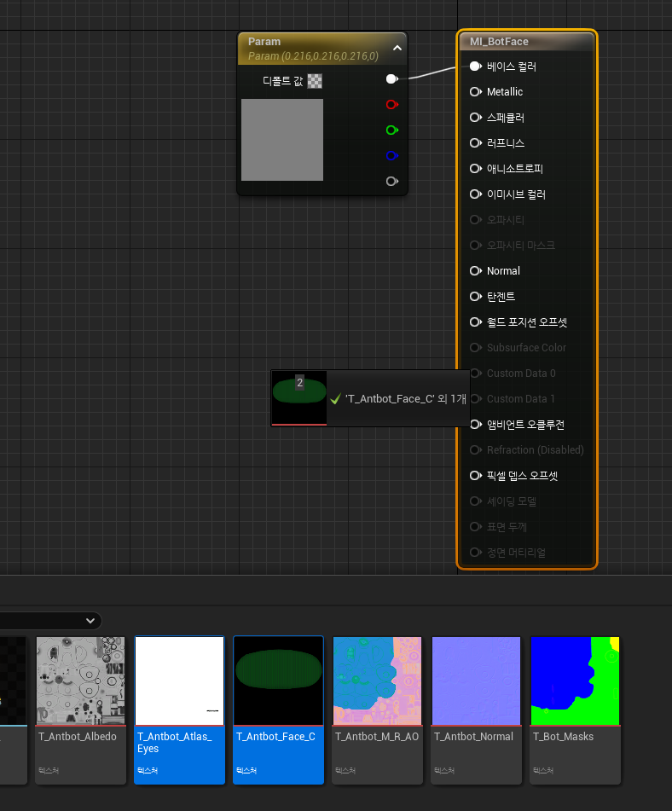Select the T_Antbot_Albedo texture thumbnail

click(81, 681)
